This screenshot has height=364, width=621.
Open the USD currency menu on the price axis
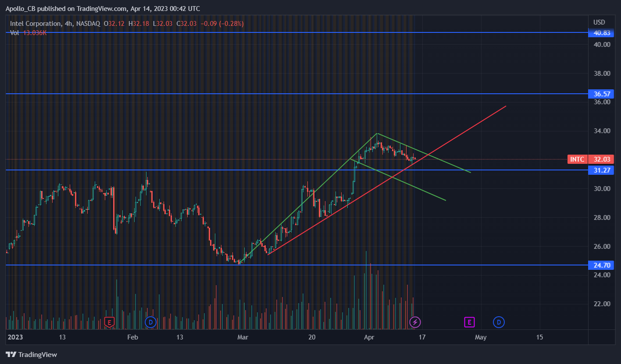click(x=599, y=22)
